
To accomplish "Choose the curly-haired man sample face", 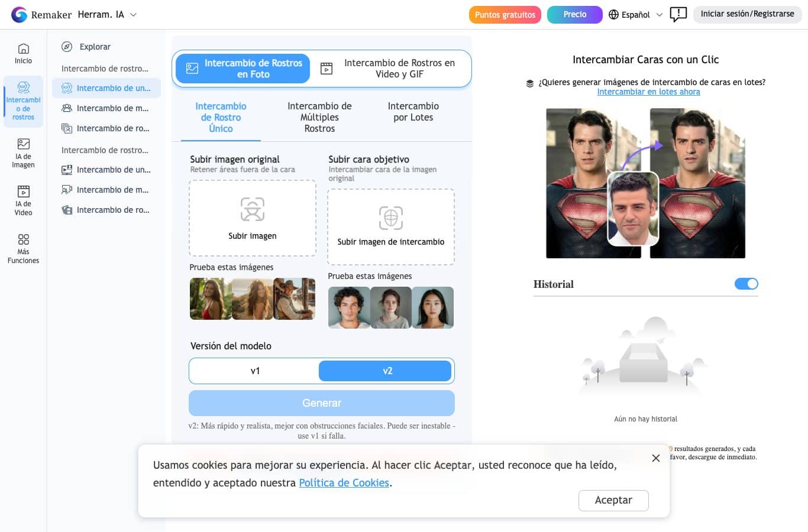I will tap(349, 307).
